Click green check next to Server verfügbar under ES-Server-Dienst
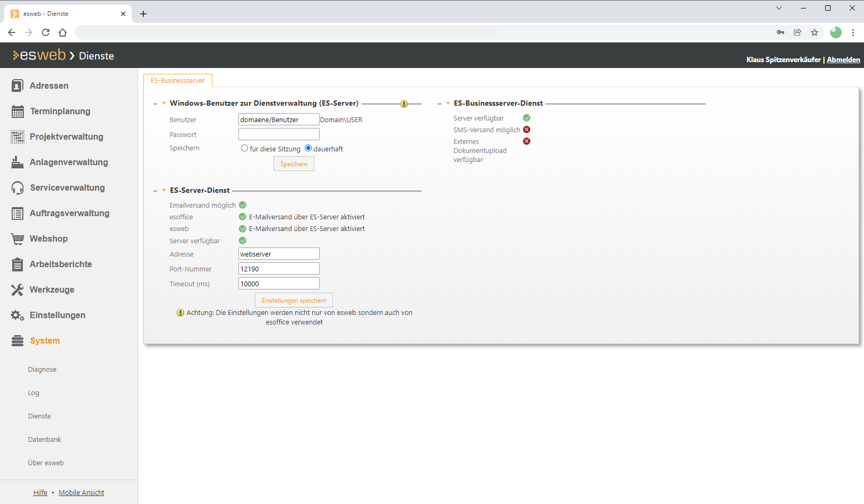The image size is (864, 504). pyautogui.click(x=243, y=241)
